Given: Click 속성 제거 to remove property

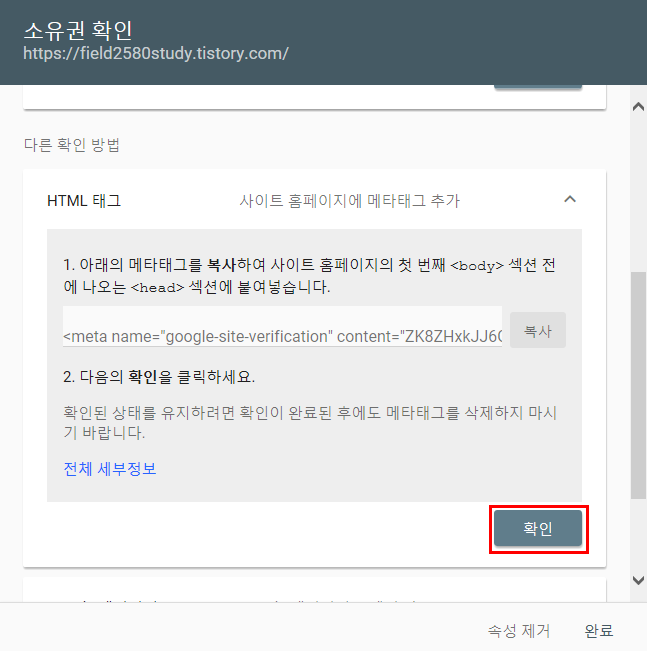Looking at the screenshot, I should [x=519, y=631].
